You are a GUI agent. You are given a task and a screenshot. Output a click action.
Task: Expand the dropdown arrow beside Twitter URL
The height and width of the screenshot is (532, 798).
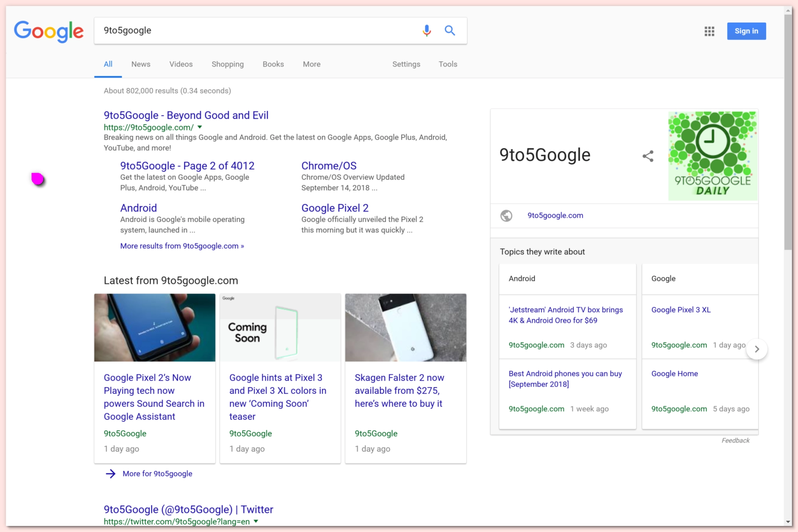256,521
